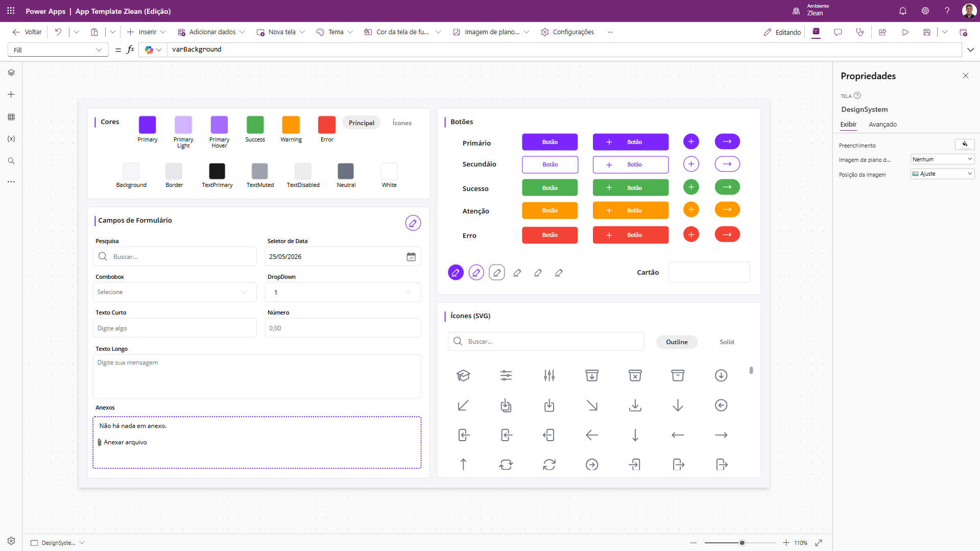Click the Warning orange color swatch
The width and height of the screenshot is (980, 551).
coord(291,125)
